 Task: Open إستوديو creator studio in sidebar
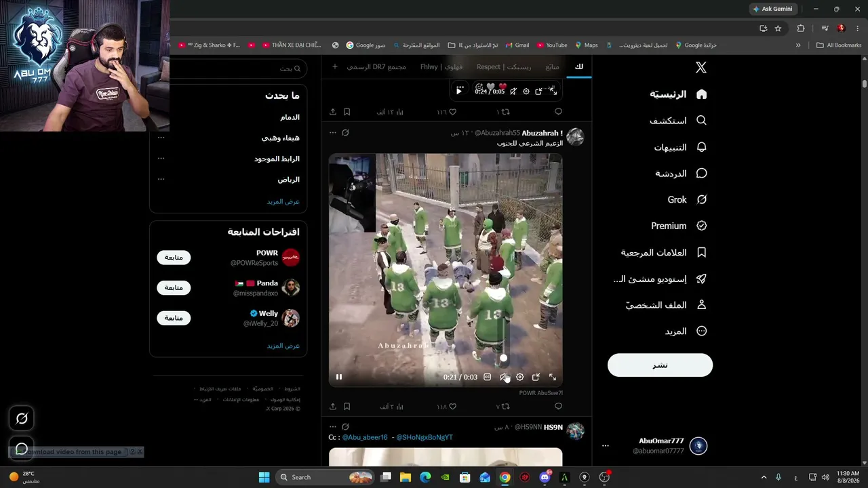[660, 279]
